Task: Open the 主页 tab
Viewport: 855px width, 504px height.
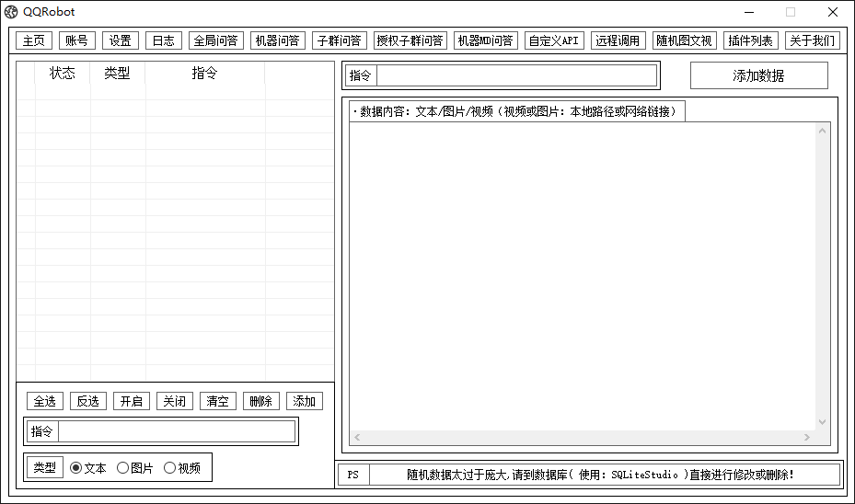Action: (x=34, y=40)
